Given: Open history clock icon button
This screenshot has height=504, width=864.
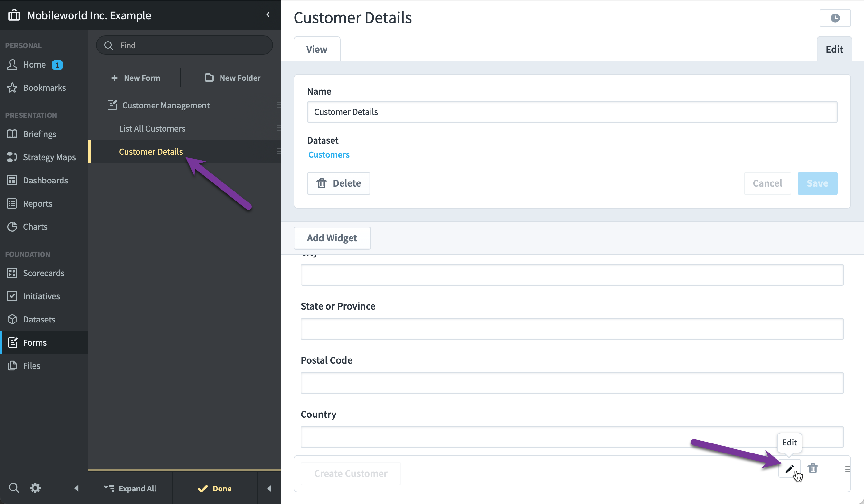Looking at the screenshot, I should pos(835,18).
